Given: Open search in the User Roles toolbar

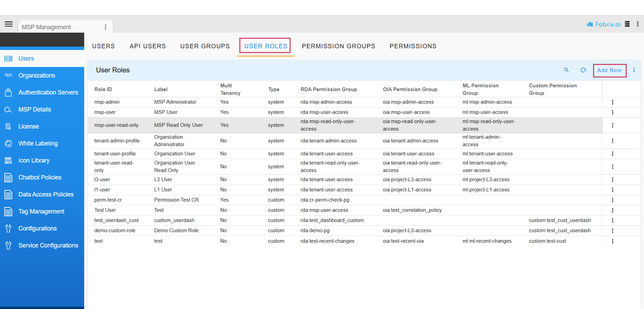Looking at the screenshot, I should point(566,70).
